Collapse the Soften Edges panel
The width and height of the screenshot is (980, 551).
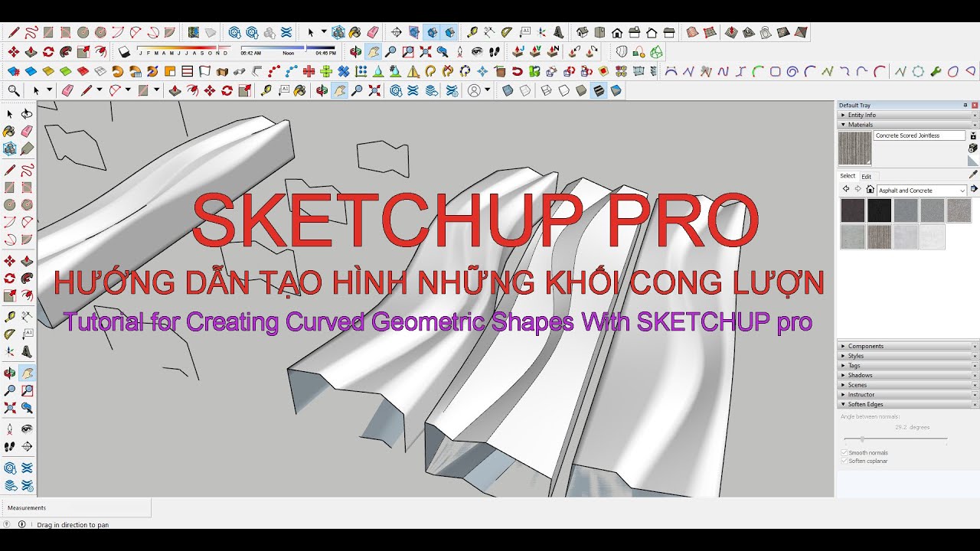[x=906, y=404]
